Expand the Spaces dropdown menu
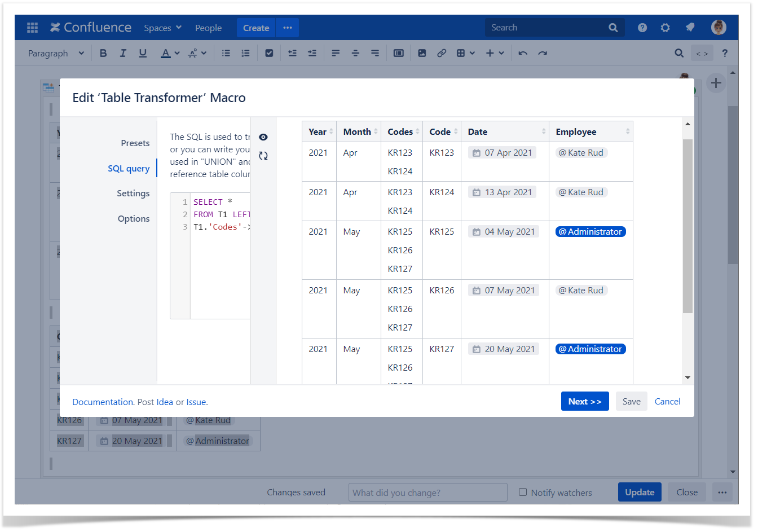 162,28
